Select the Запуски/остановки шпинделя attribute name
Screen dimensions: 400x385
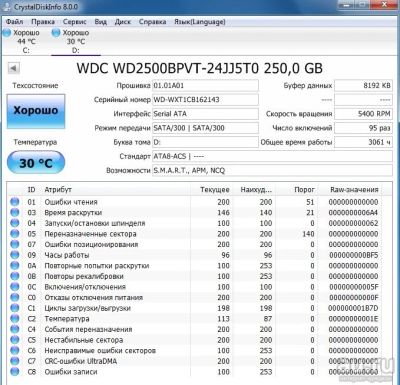coord(95,223)
